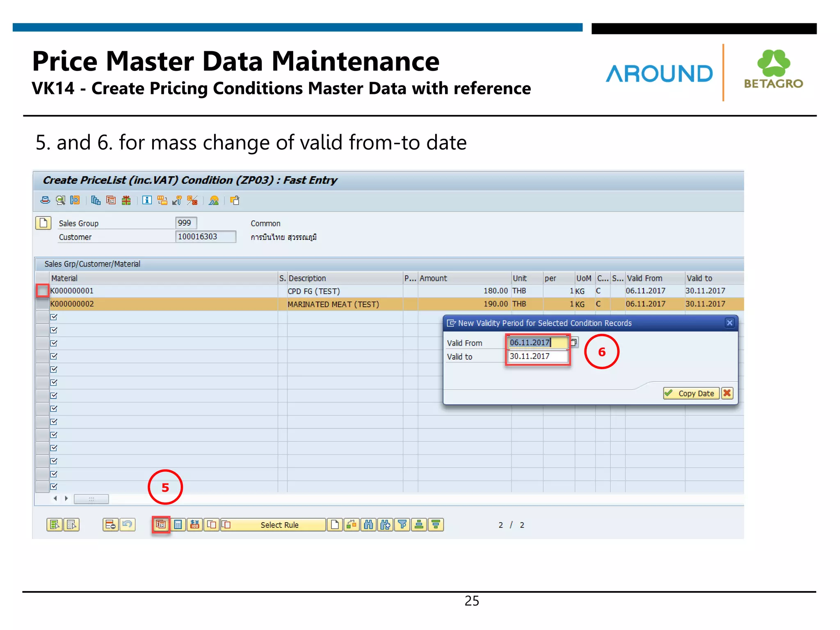Click the crossed-out sigma icon in the top toolbar

[192, 200]
